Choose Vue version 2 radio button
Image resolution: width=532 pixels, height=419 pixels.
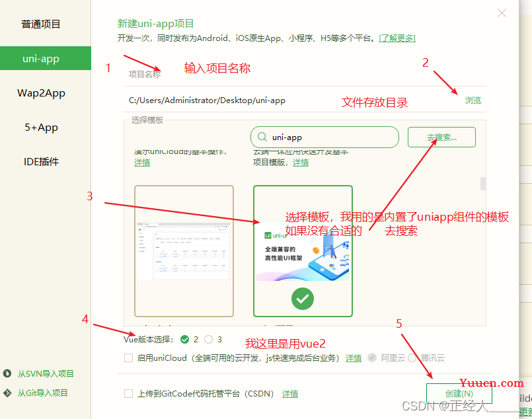pyautogui.click(x=184, y=339)
